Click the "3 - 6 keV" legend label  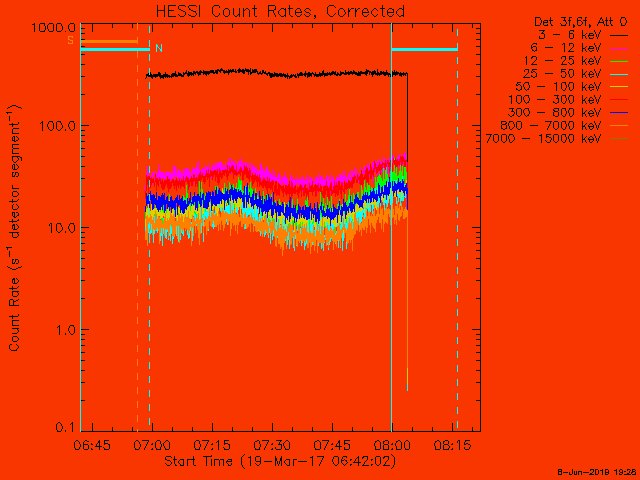570,35
